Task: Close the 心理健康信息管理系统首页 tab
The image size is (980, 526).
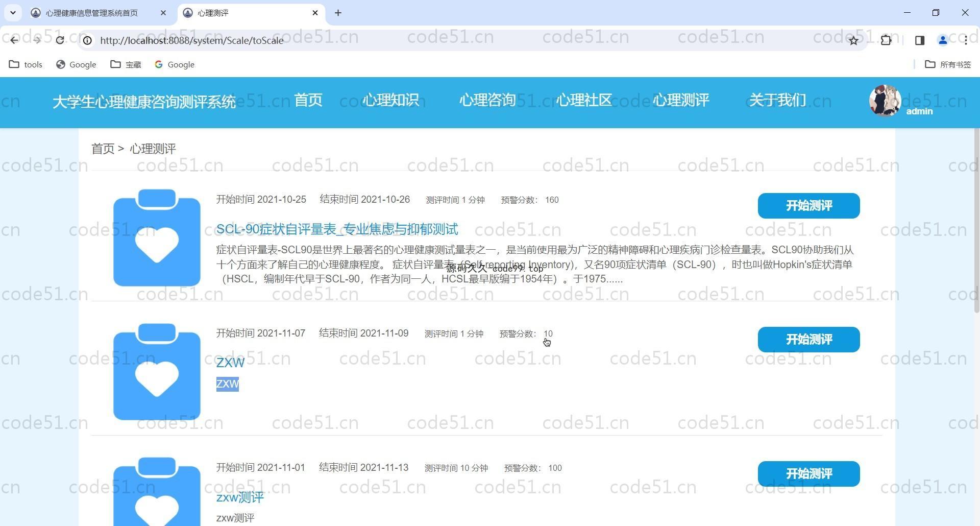Action: pyautogui.click(x=163, y=13)
